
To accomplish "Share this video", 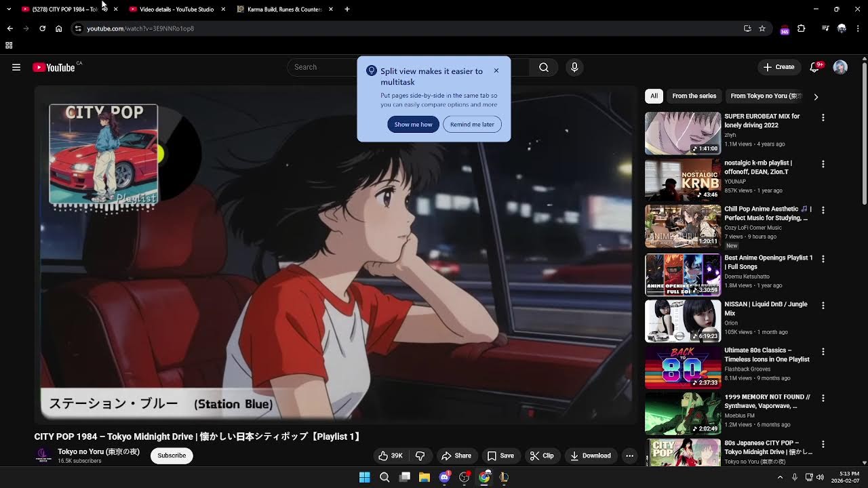I will (x=456, y=455).
